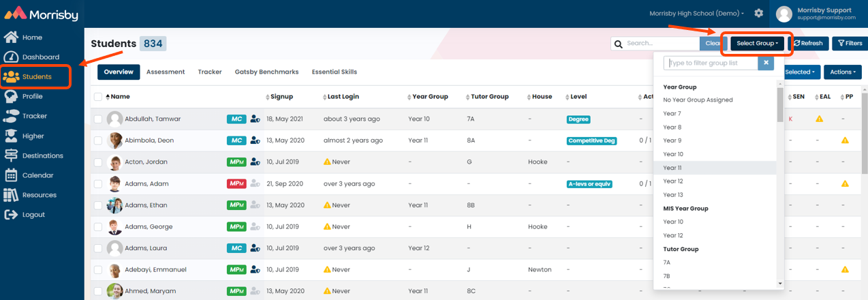
Task: Click the EAL warning icon for Abdullah, Tamwar
Action: 820,119
